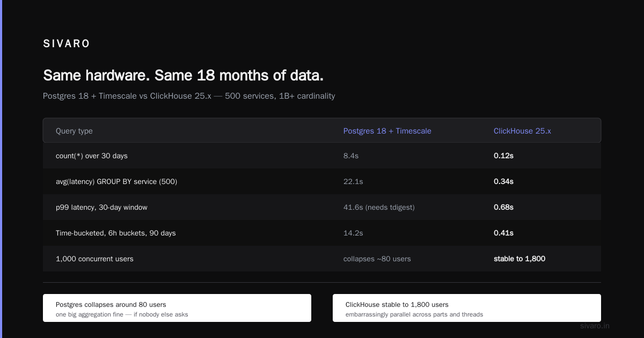Click the "Postgres 18 + Timescale" column header
The width and height of the screenshot is (644, 338).
(387, 131)
